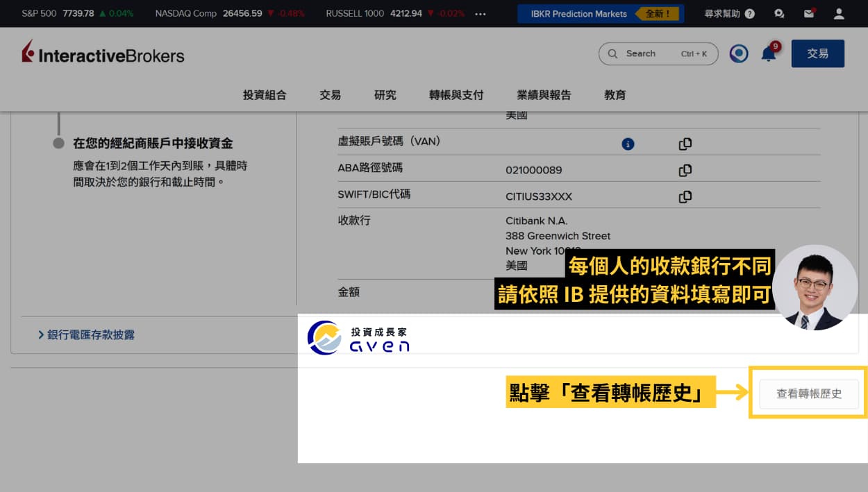Expand 銀行電匯存款披露 section

(86, 335)
